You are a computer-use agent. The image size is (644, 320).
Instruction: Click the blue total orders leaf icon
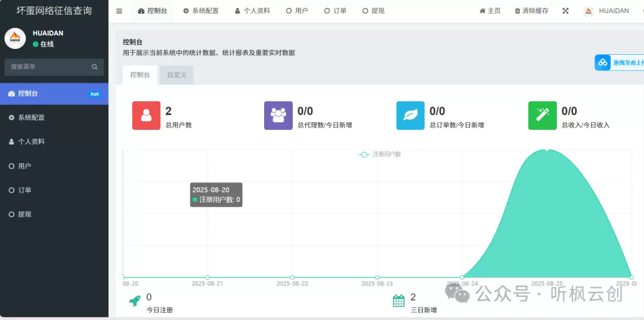tap(410, 116)
